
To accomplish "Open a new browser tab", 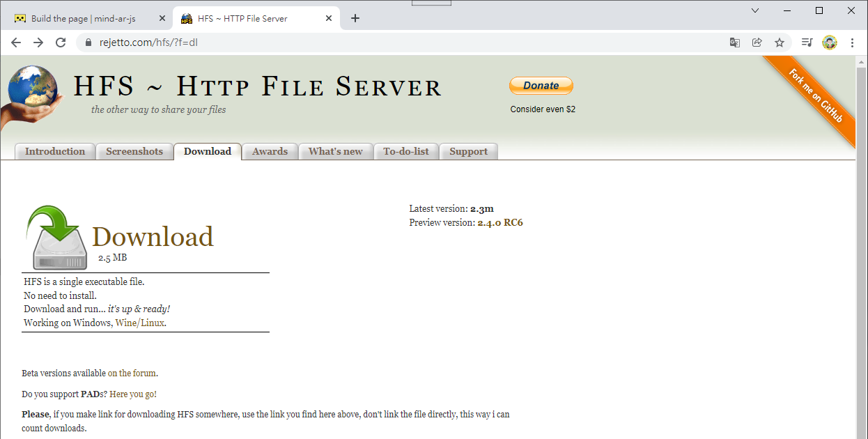I will pyautogui.click(x=355, y=18).
